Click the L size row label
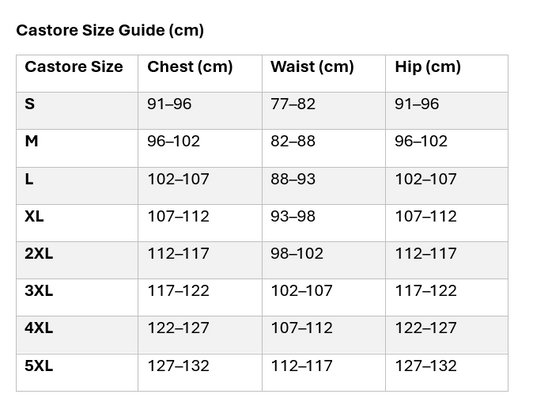 [29, 179]
